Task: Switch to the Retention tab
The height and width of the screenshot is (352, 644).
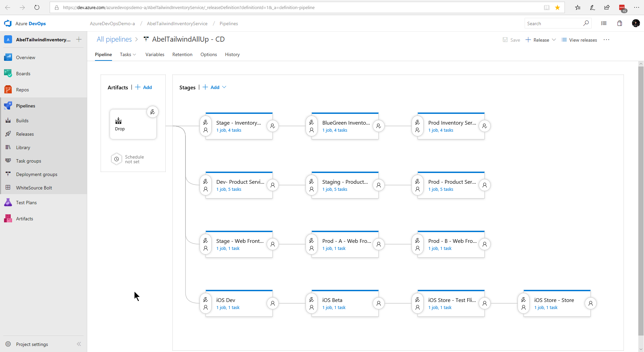Action: [x=182, y=54]
